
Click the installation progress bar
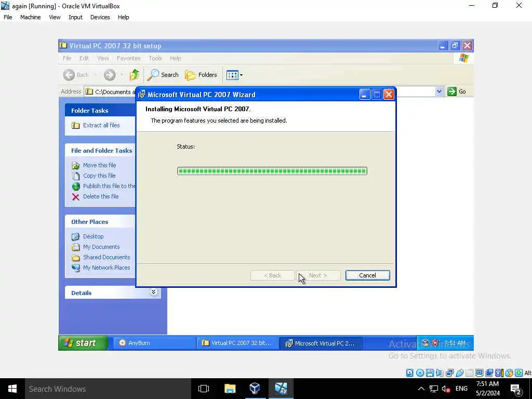[x=272, y=171]
